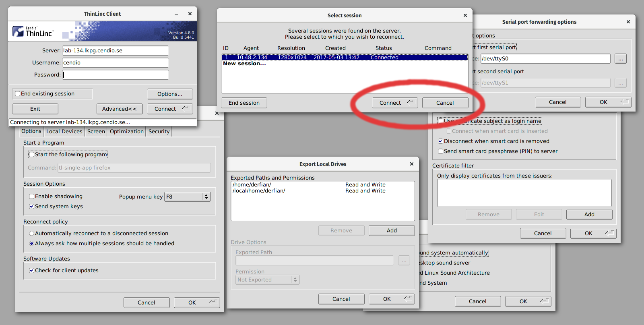The height and width of the screenshot is (325, 644).
Task: Go to the Security tab
Action: 159,132
